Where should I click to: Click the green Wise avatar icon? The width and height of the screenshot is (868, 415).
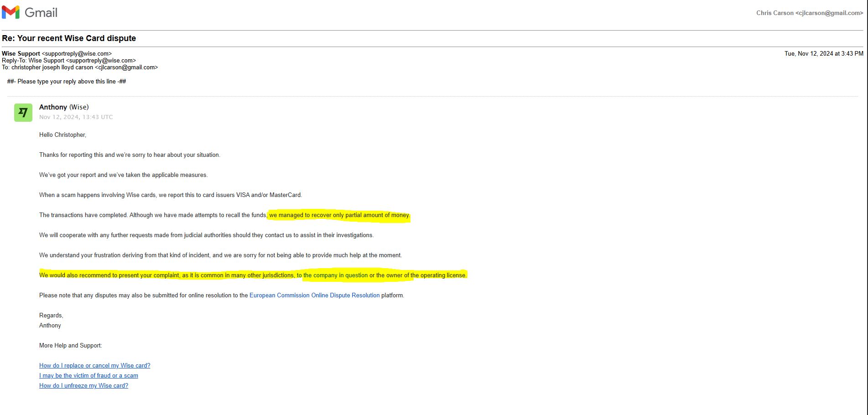[23, 113]
